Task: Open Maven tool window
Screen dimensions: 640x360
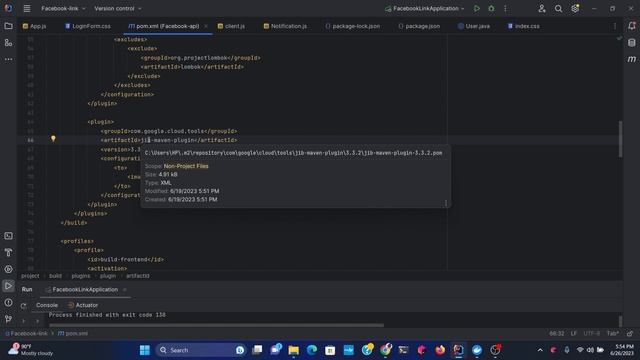Action: point(632,59)
